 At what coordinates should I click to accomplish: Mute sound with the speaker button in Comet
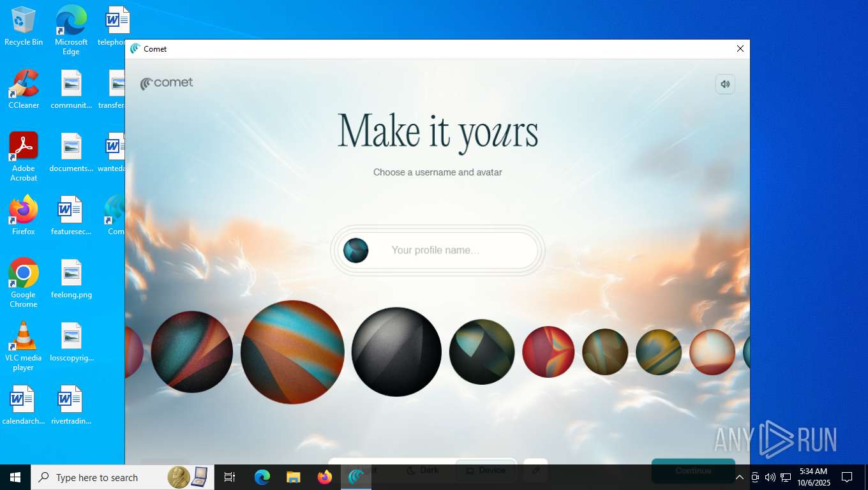pyautogui.click(x=725, y=84)
